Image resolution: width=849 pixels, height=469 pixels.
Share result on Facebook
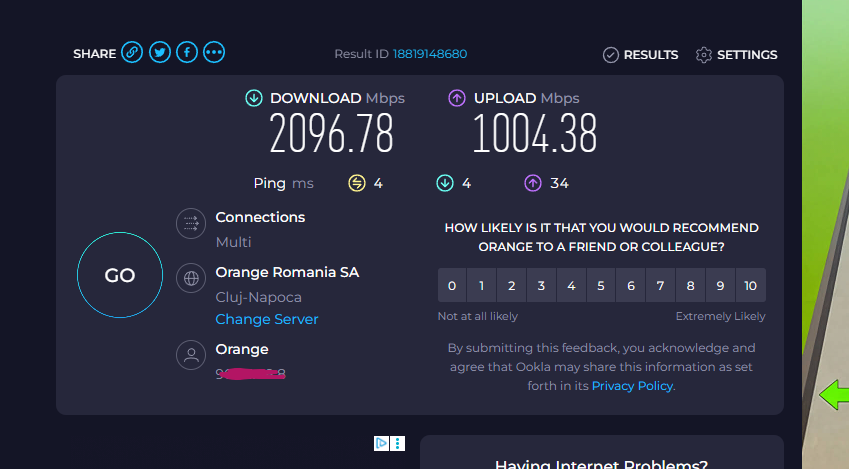click(x=186, y=53)
